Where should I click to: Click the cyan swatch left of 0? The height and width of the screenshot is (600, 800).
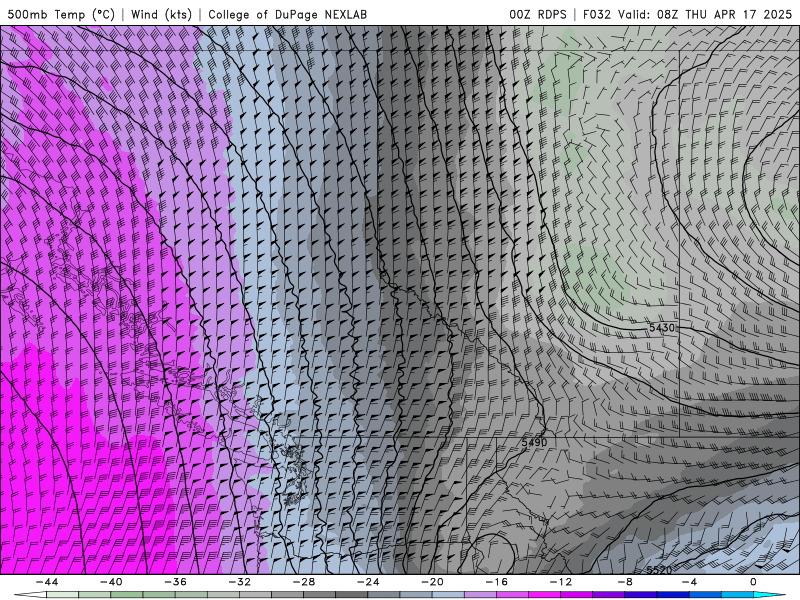[x=737, y=595]
